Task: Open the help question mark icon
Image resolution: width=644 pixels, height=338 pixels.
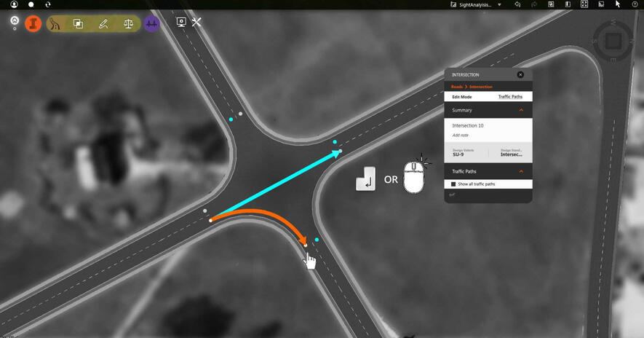Action: pos(635,4)
